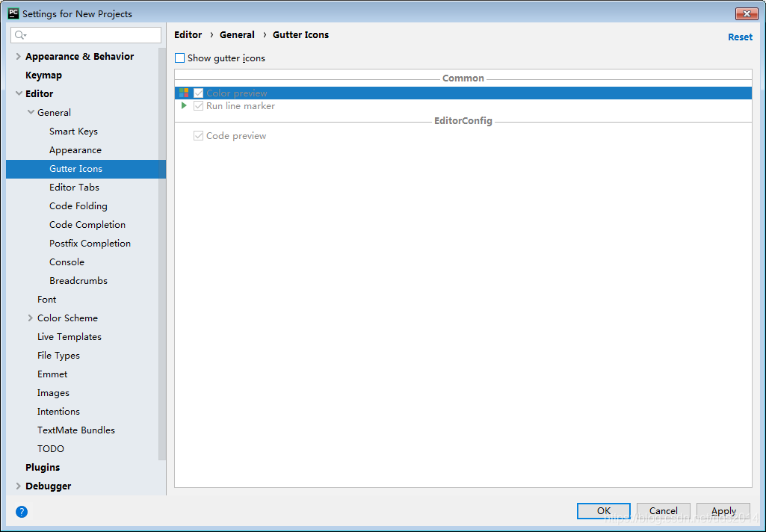Screen dimensions: 766x532
Task: Select the Run line marker label
Action: pos(241,106)
